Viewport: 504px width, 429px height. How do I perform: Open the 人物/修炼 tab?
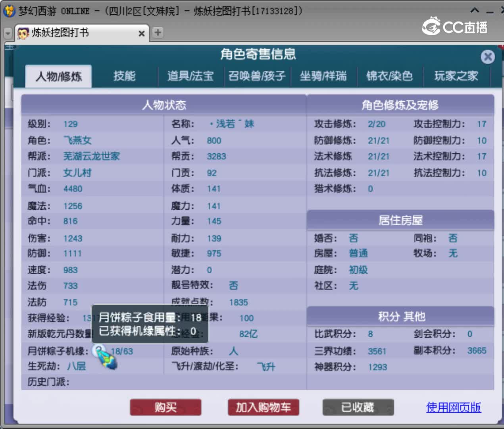pyautogui.click(x=59, y=76)
